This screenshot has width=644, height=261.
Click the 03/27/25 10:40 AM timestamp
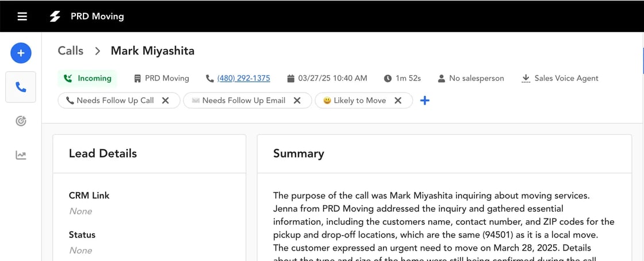tap(333, 78)
